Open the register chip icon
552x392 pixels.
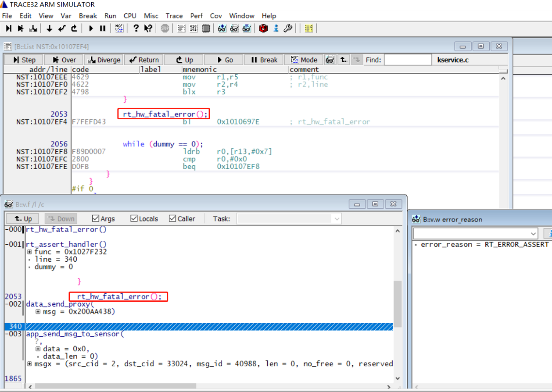point(206,29)
